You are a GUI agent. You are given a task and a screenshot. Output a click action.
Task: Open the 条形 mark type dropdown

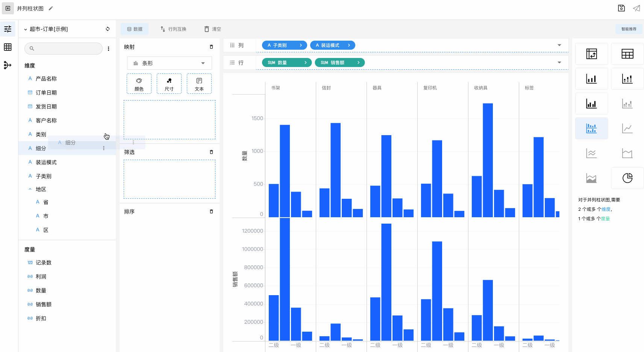[170, 63]
